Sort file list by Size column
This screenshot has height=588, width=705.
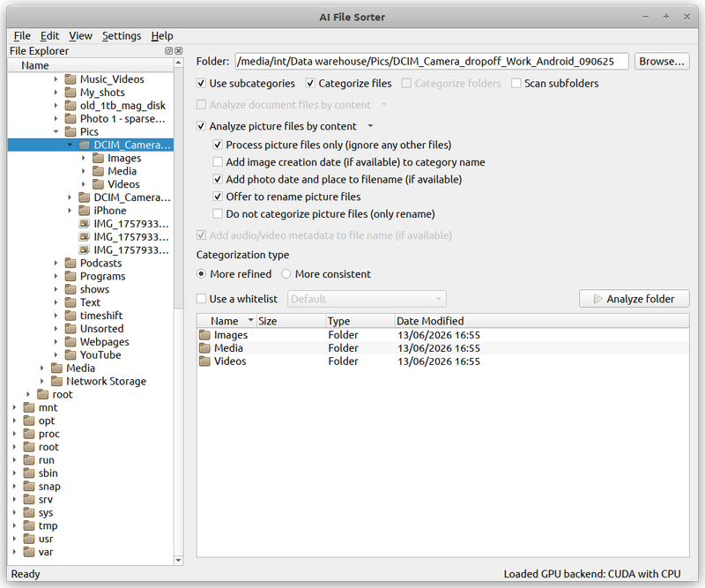[291, 321]
